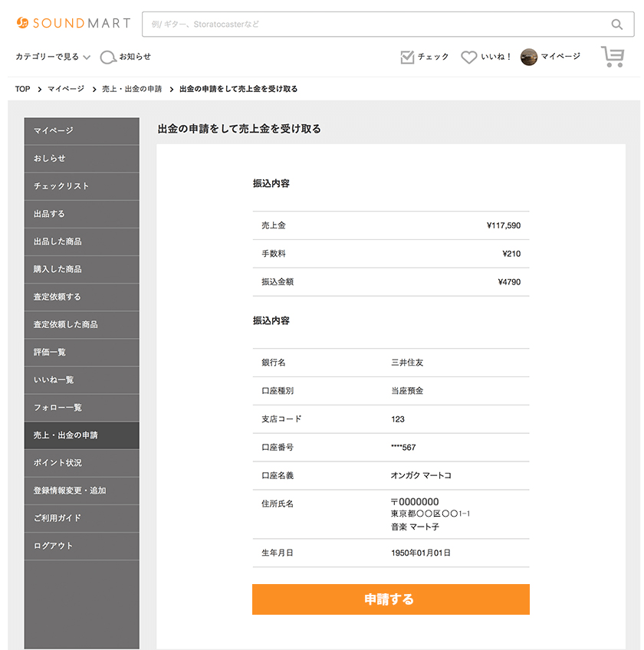Click 売上・出金の申請 breadcrumb link
Screen dimensions: 644x650
tap(132, 89)
